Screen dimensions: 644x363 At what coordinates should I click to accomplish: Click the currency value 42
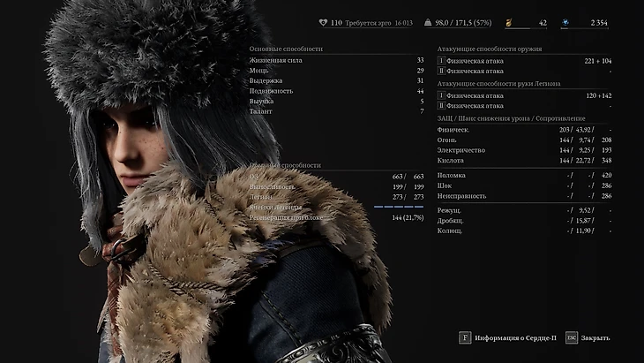(x=543, y=23)
